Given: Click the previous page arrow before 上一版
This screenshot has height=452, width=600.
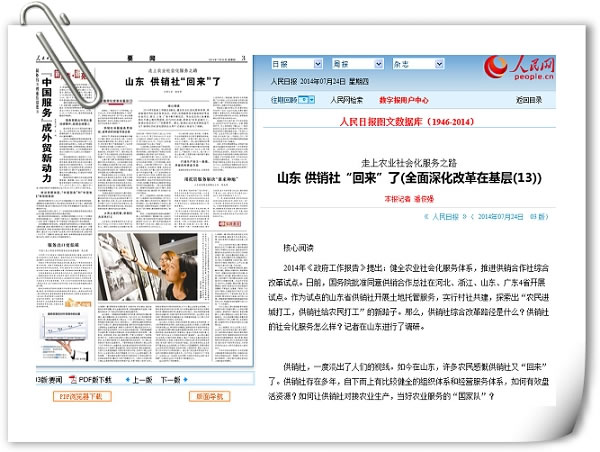Looking at the screenshot, I should click(x=128, y=380).
